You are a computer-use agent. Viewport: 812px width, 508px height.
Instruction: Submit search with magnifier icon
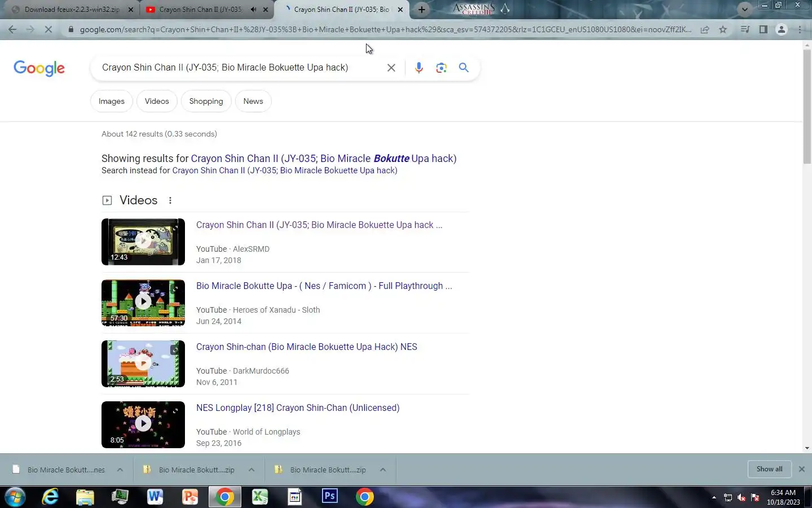coord(464,68)
